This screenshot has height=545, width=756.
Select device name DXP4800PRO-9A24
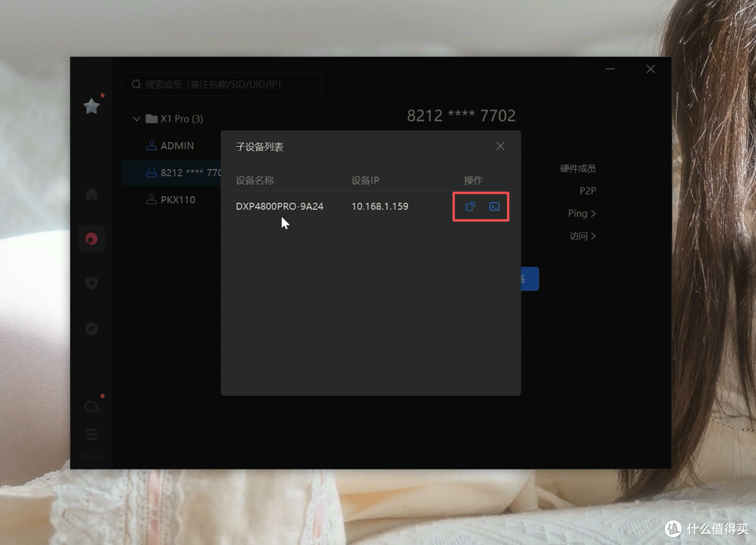point(279,206)
